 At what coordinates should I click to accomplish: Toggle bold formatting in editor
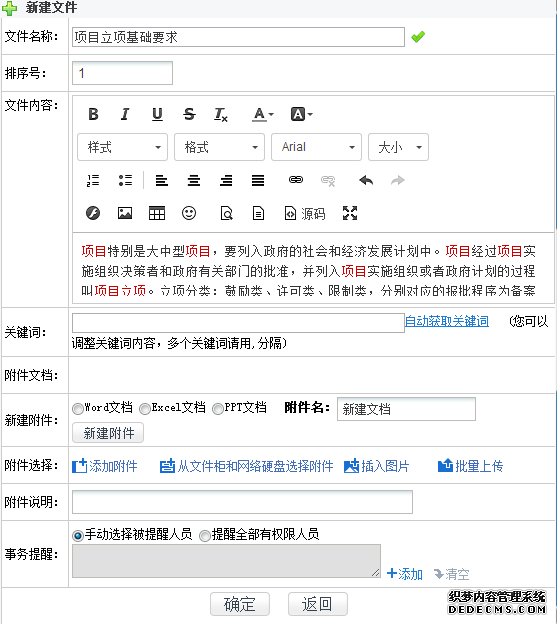point(93,114)
